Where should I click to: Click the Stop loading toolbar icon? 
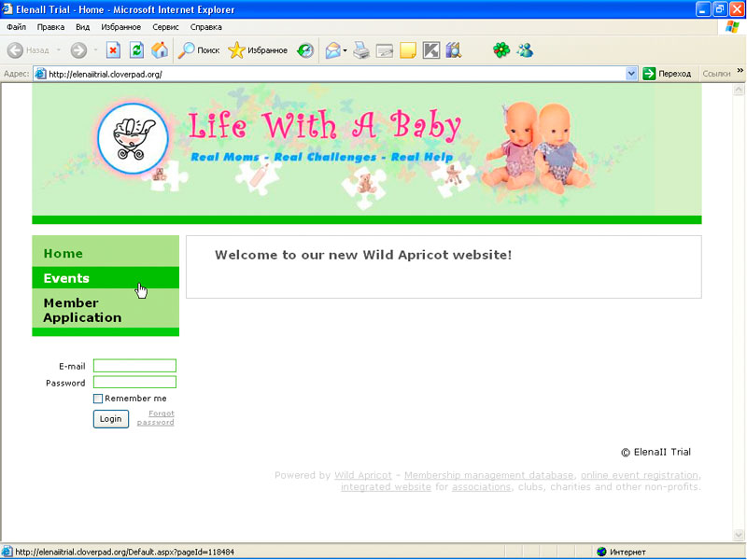click(x=113, y=50)
